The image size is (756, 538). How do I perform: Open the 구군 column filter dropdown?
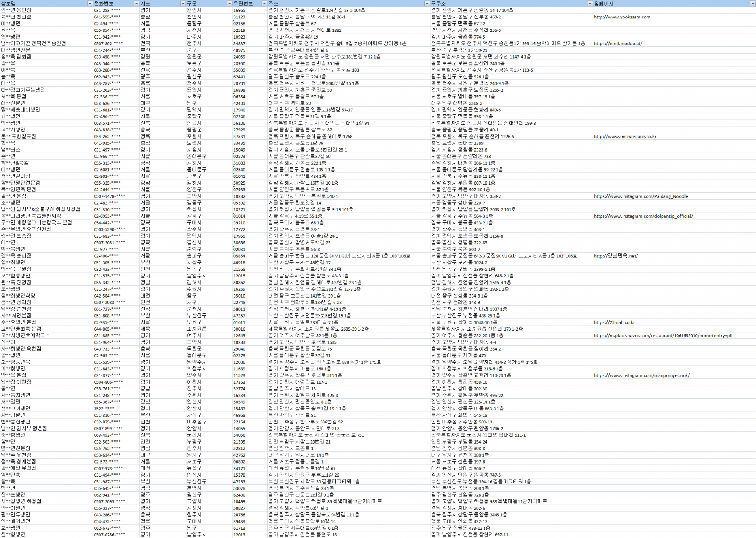point(230,4)
